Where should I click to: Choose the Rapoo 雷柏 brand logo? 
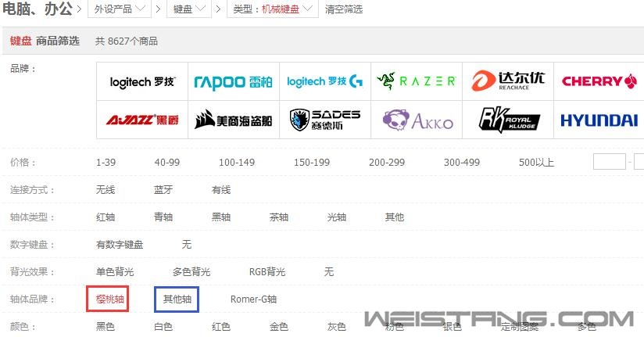pos(234,81)
